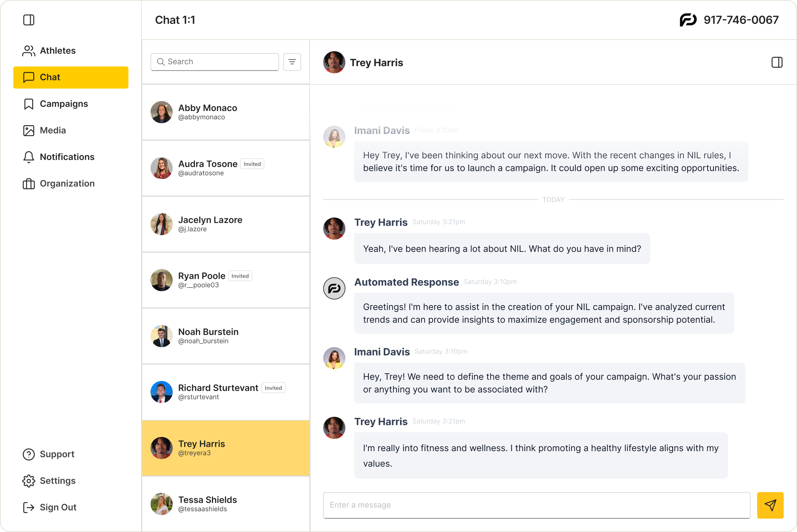Click Sign Out
Screen dimensions: 797x532
(x=50, y=507)
